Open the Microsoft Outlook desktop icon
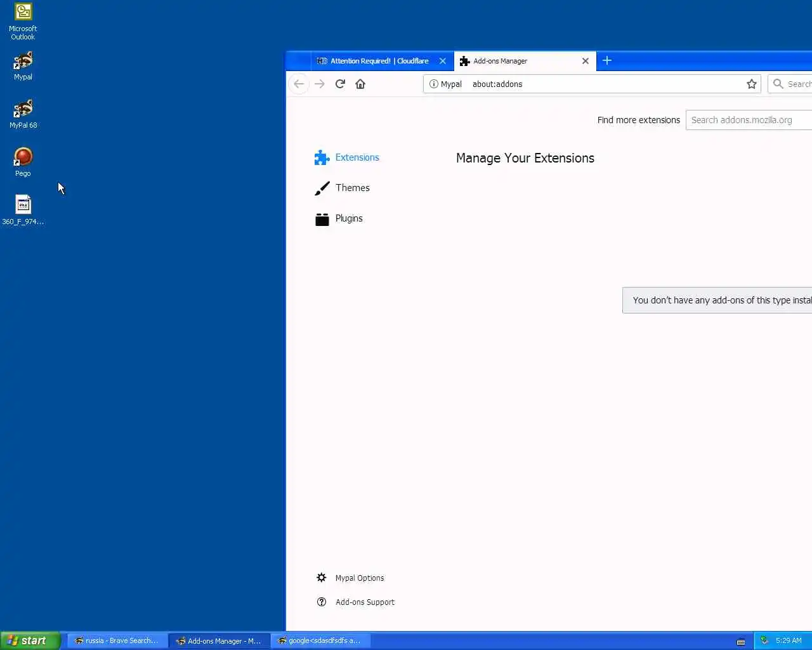Screen dimensions: 812x650 pyautogui.click(x=23, y=21)
